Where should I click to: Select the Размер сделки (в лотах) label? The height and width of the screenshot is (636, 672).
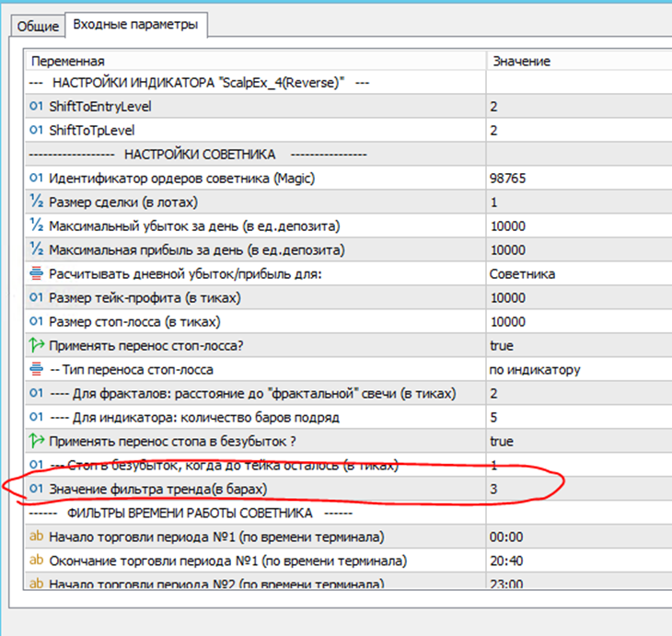tap(123, 202)
